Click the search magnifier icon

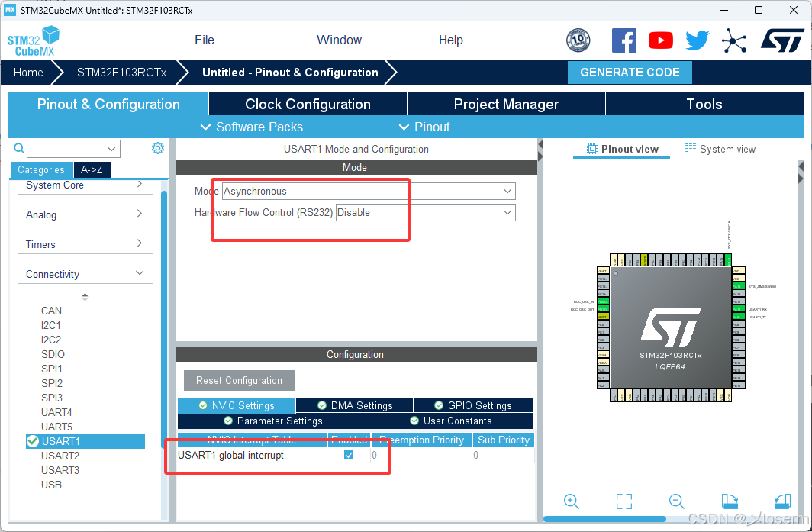click(x=18, y=149)
